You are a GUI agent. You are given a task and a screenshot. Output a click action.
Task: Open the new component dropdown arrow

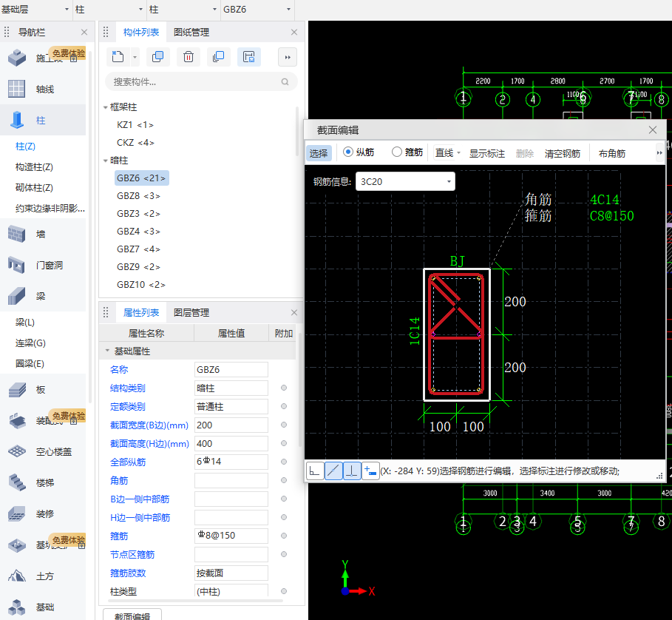pyautogui.click(x=135, y=57)
